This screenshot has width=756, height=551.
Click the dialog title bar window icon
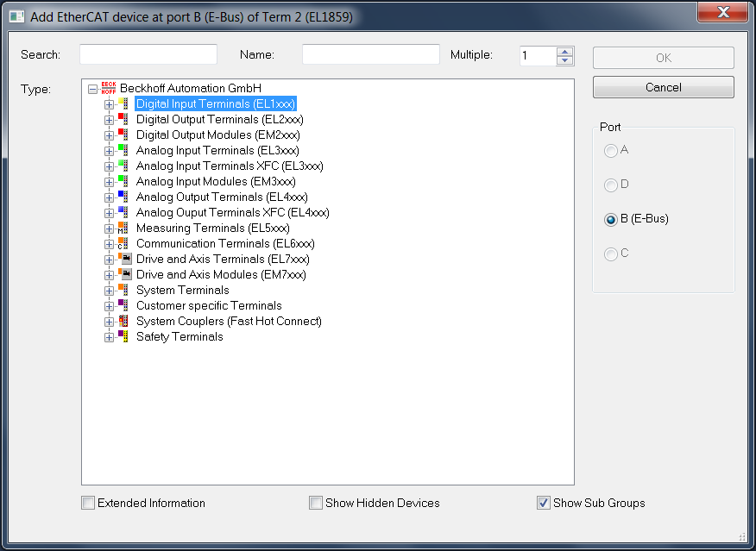pos(17,17)
